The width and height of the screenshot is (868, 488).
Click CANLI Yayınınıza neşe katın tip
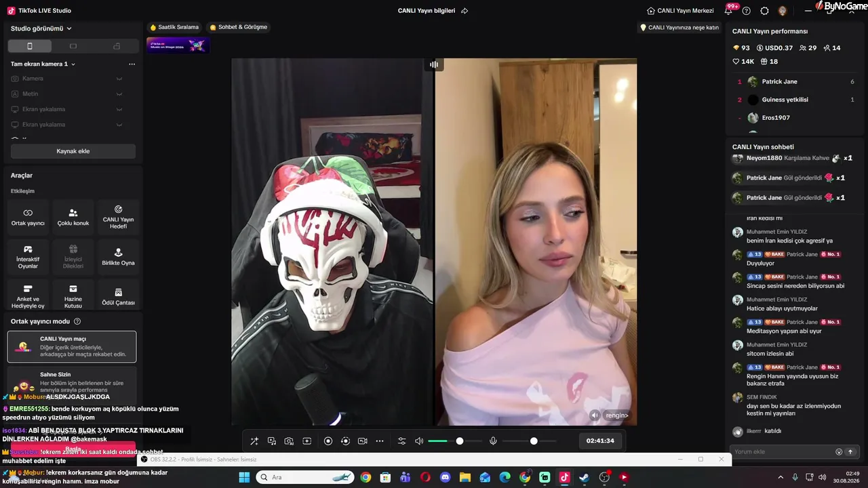click(679, 28)
